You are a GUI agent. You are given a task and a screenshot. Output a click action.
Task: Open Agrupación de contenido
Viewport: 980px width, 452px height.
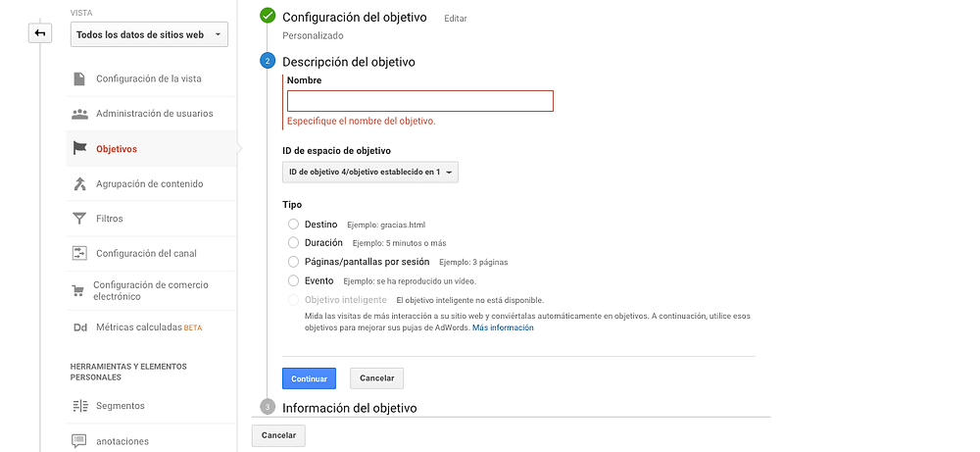pos(149,183)
